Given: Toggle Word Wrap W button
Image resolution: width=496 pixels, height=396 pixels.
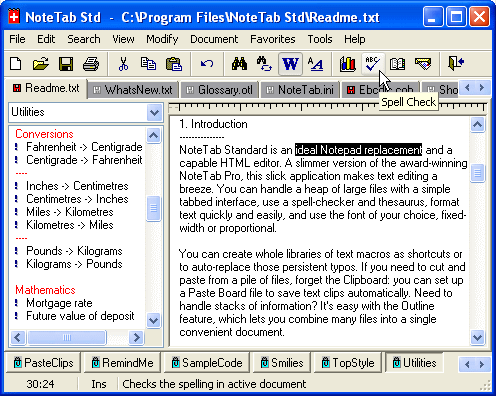Looking at the screenshot, I should pos(290,64).
